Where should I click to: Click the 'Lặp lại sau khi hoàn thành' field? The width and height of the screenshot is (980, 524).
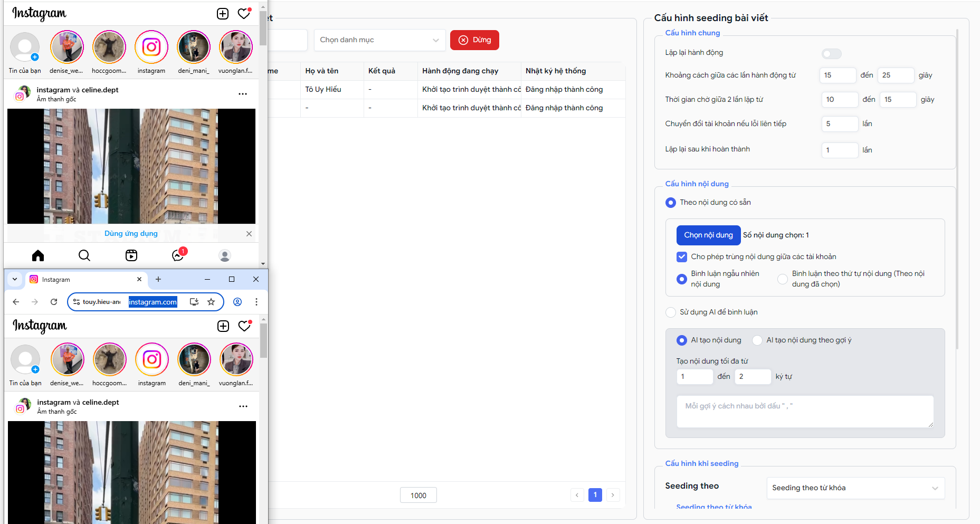[840, 150]
